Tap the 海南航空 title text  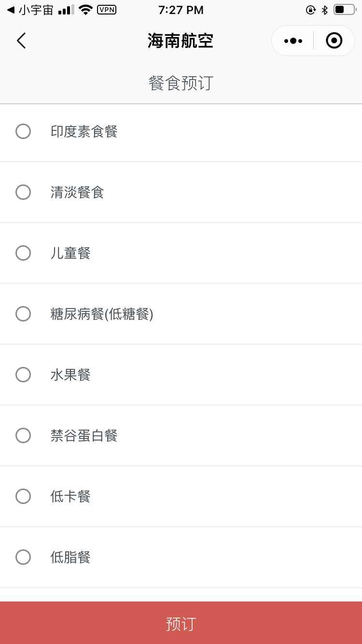(181, 41)
